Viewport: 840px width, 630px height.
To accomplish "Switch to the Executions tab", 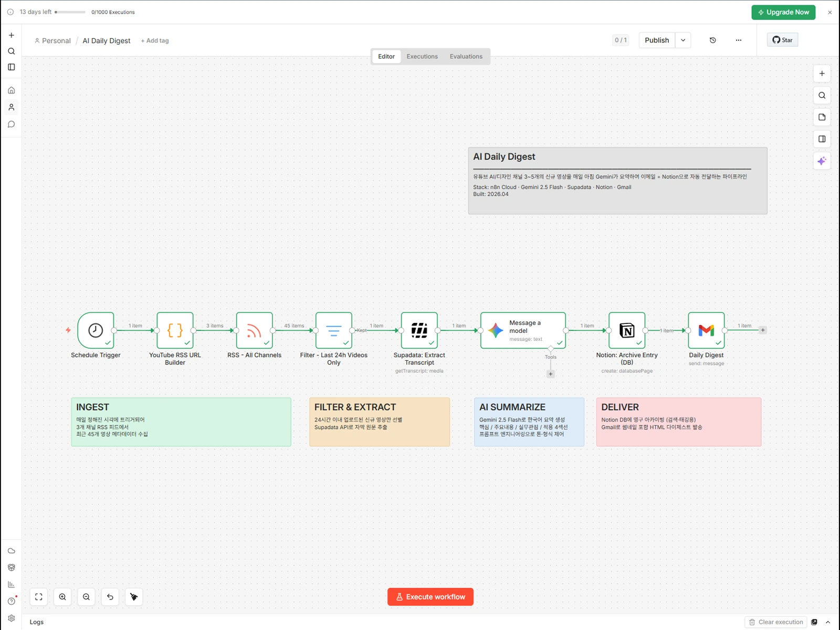I will [x=422, y=57].
